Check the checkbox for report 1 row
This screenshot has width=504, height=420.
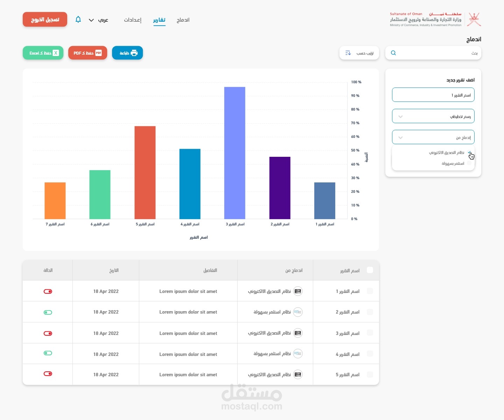click(370, 291)
